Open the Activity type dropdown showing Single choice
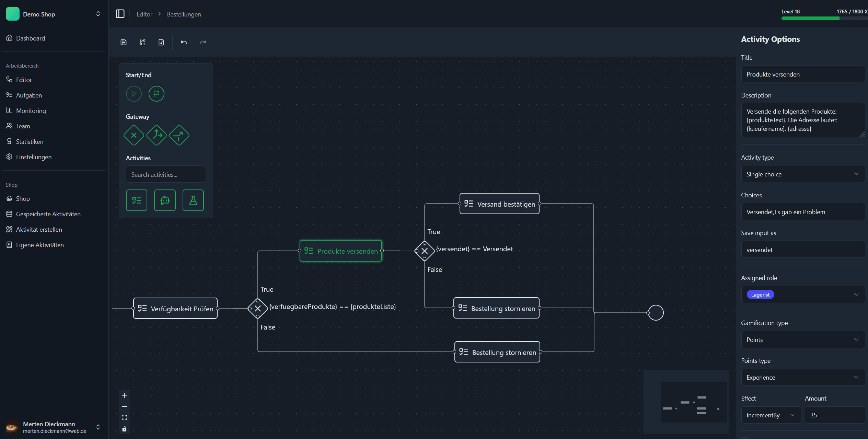This screenshot has height=439, width=868. [x=803, y=174]
